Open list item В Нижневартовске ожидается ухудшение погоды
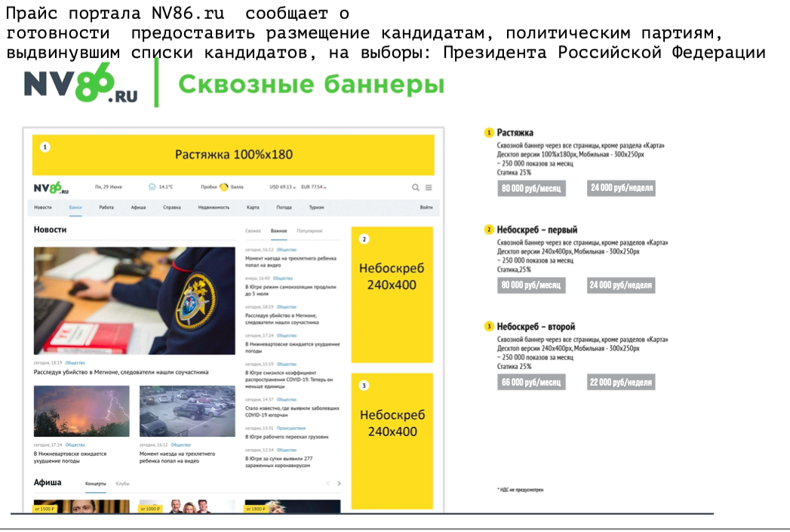This screenshot has width=790, height=532. [x=292, y=348]
